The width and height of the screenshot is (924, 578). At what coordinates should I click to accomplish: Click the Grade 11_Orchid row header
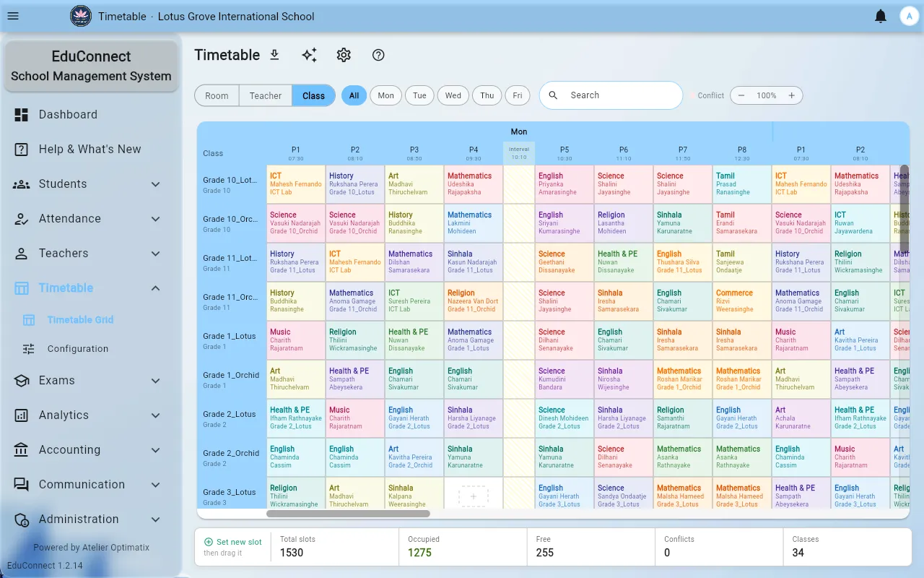232,301
